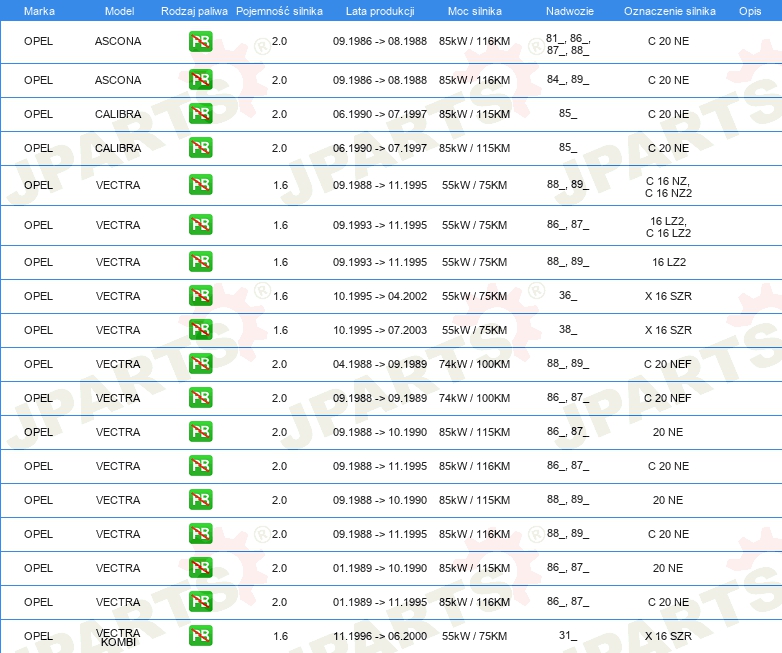Click the Oznaczenie silnika column header

point(669,11)
